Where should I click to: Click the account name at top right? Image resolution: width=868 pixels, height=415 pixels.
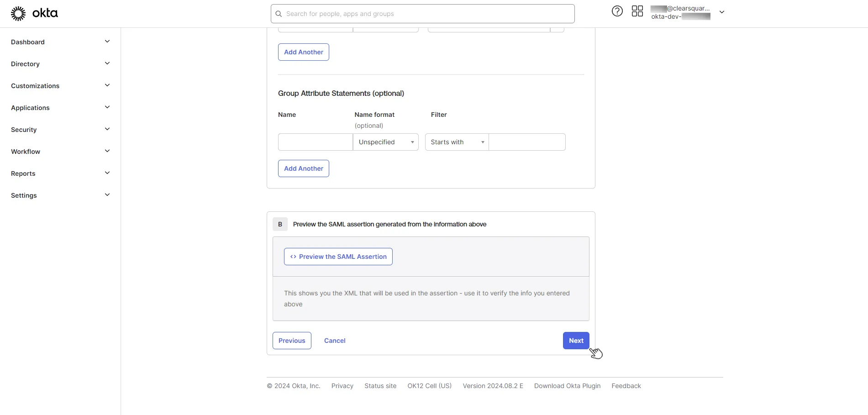pos(680,12)
